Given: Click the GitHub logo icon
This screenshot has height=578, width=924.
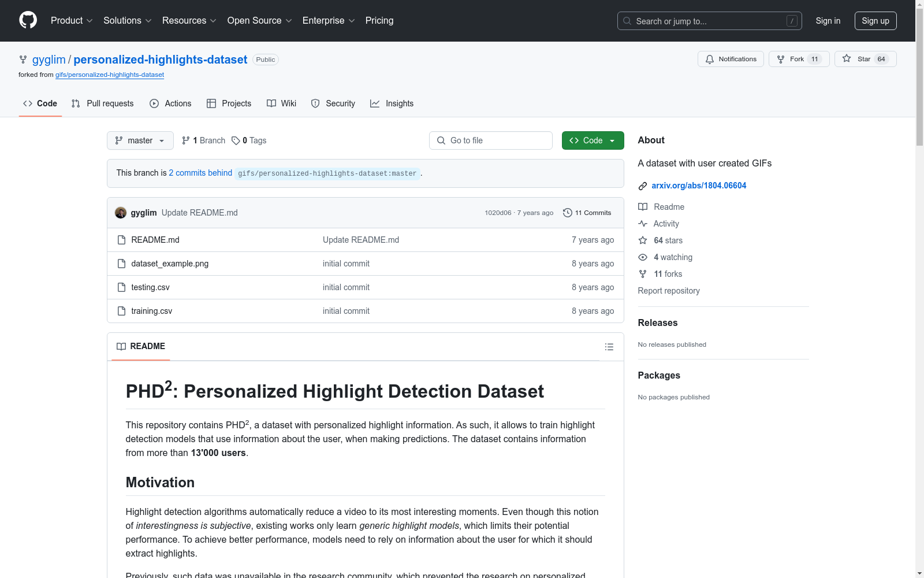Looking at the screenshot, I should [28, 20].
